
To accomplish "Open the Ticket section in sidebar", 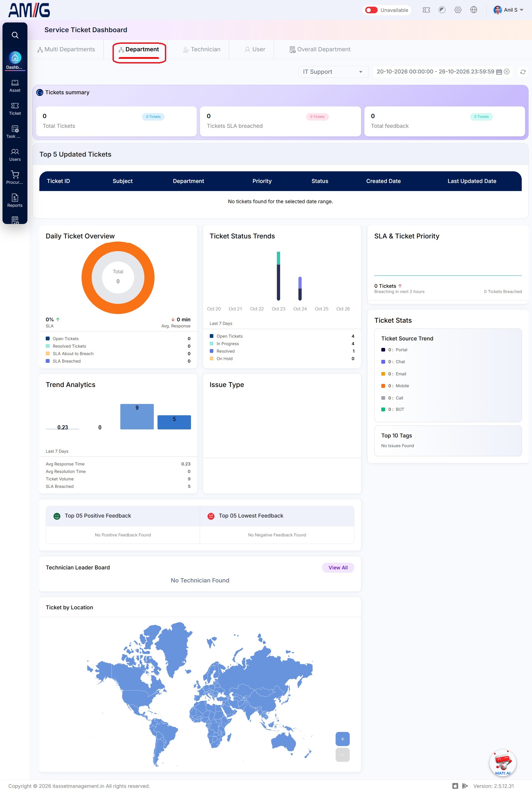I will [x=15, y=109].
